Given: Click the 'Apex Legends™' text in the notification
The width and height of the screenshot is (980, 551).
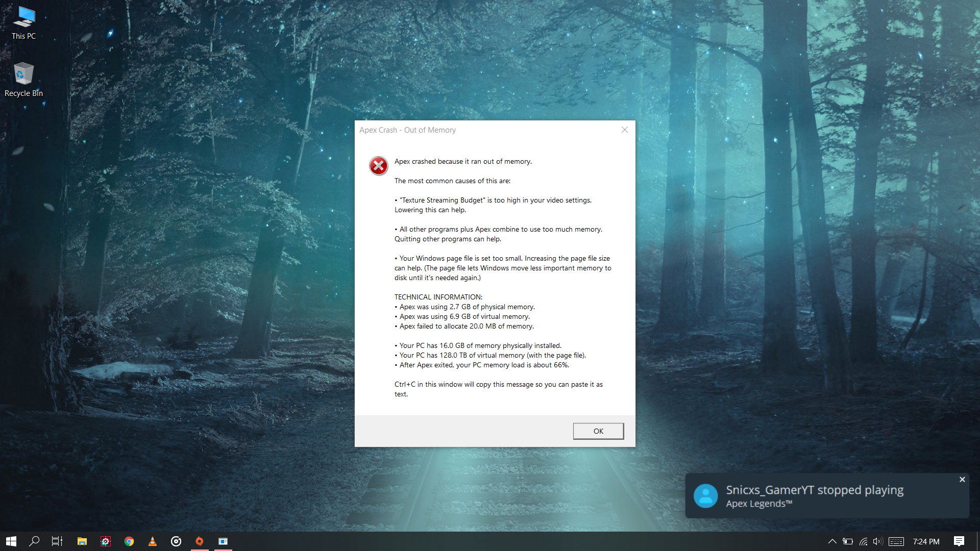Looking at the screenshot, I should [759, 504].
